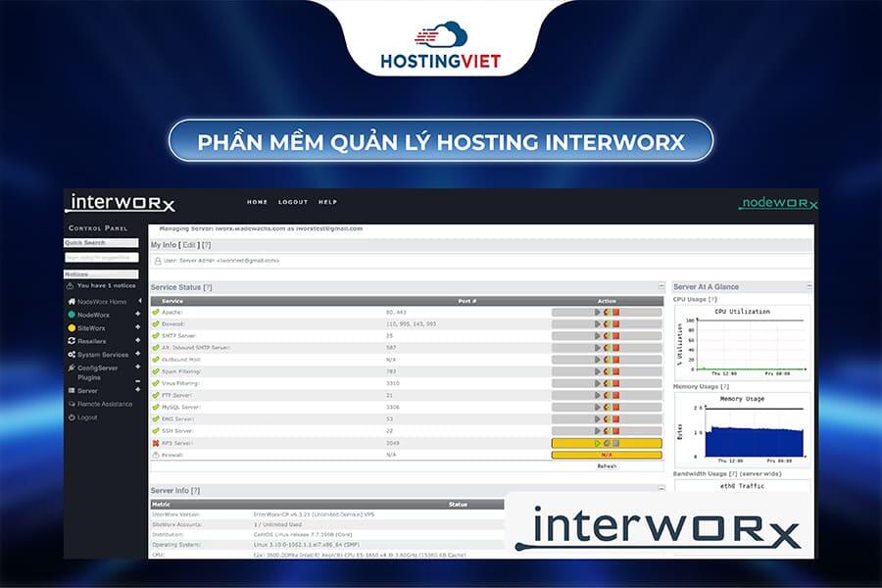The height and width of the screenshot is (588, 882).
Task: Collapse the Service Status panel
Action: pos(662,284)
